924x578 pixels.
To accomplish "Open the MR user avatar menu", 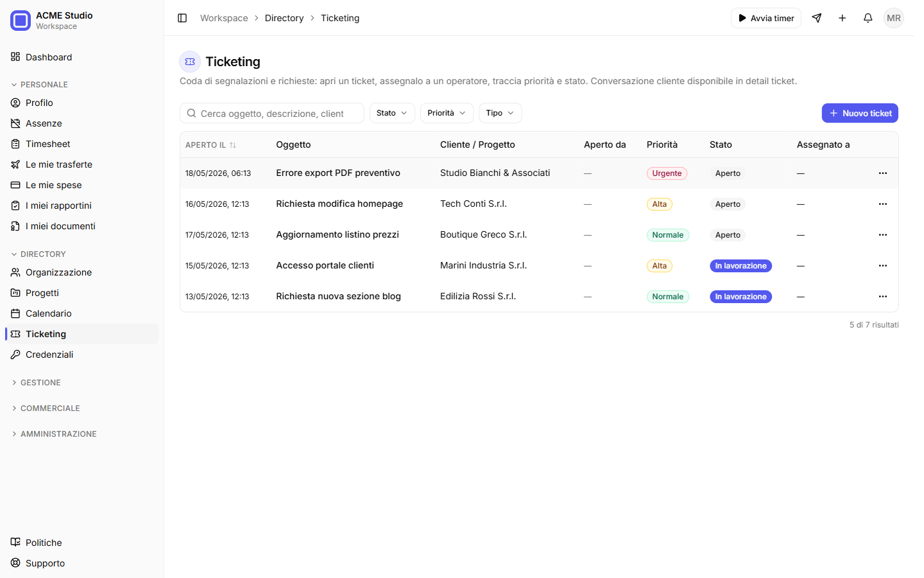I will [894, 18].
